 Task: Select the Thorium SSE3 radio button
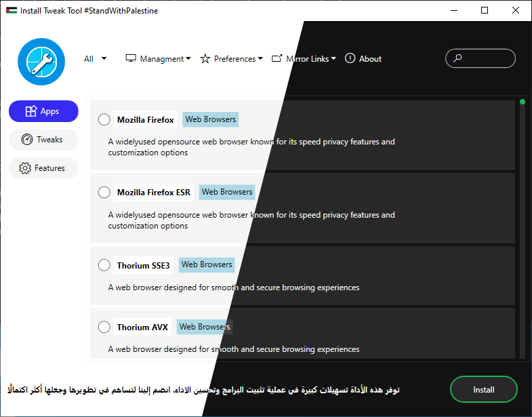[x=104, y=265]
